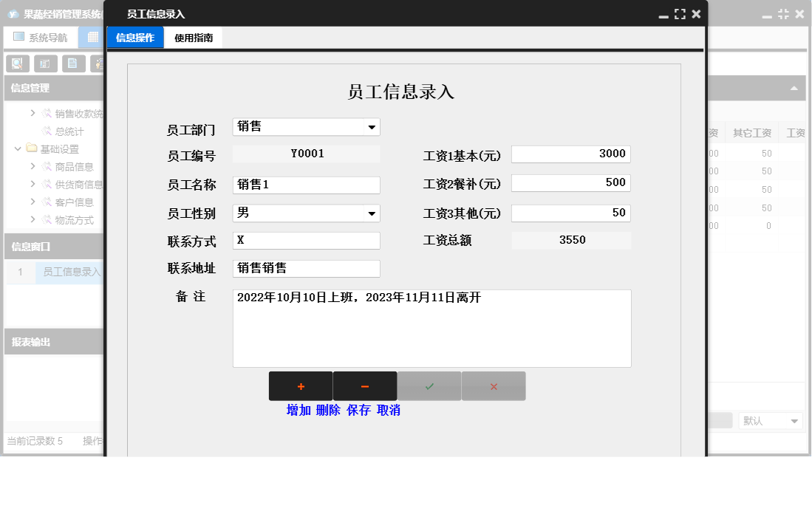Viewport: 812px width, 528px height.
Task: Click inside the 备注 text area
Action: [x=432, y=327]
